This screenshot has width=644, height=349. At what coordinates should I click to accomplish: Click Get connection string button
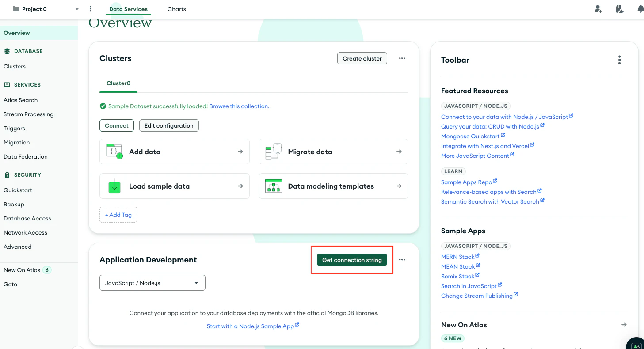click(x=352, y=260)
